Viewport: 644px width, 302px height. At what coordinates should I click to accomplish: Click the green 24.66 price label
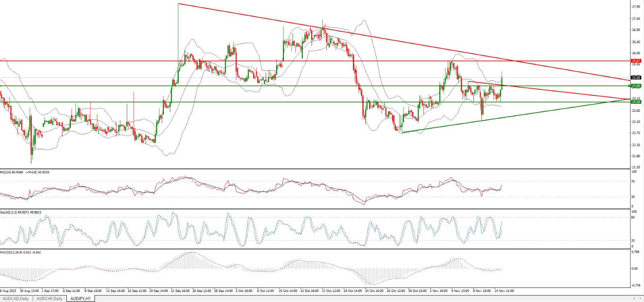coord(636,86)
